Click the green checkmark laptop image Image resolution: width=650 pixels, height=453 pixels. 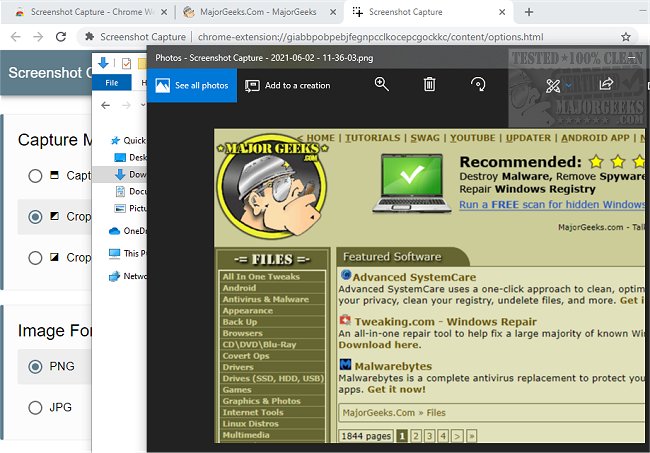click(x=412, y=183)
